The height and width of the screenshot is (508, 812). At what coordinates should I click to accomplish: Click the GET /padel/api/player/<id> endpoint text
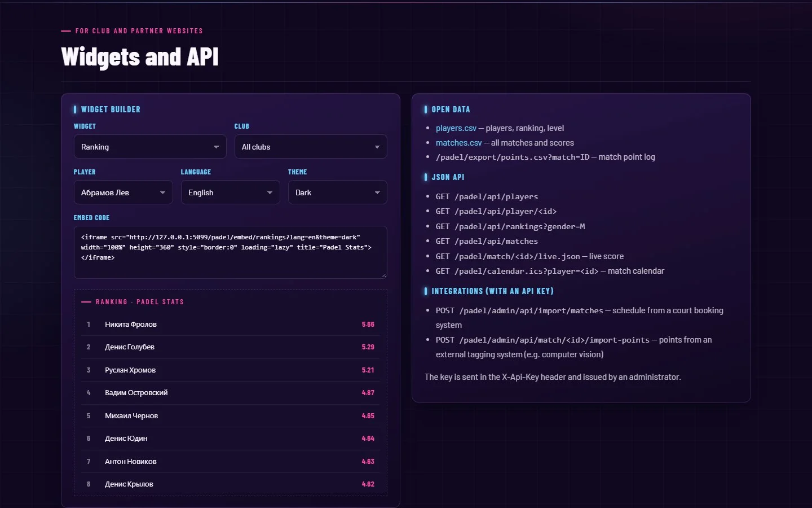tap(496, 211)
